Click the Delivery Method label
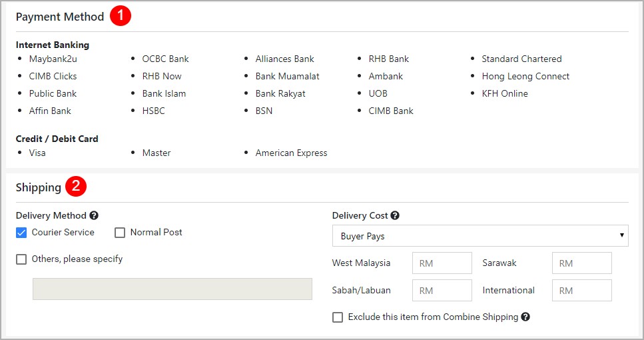This screenshot has width=644, height=340. pyautogui.click(x=51, y=215)
